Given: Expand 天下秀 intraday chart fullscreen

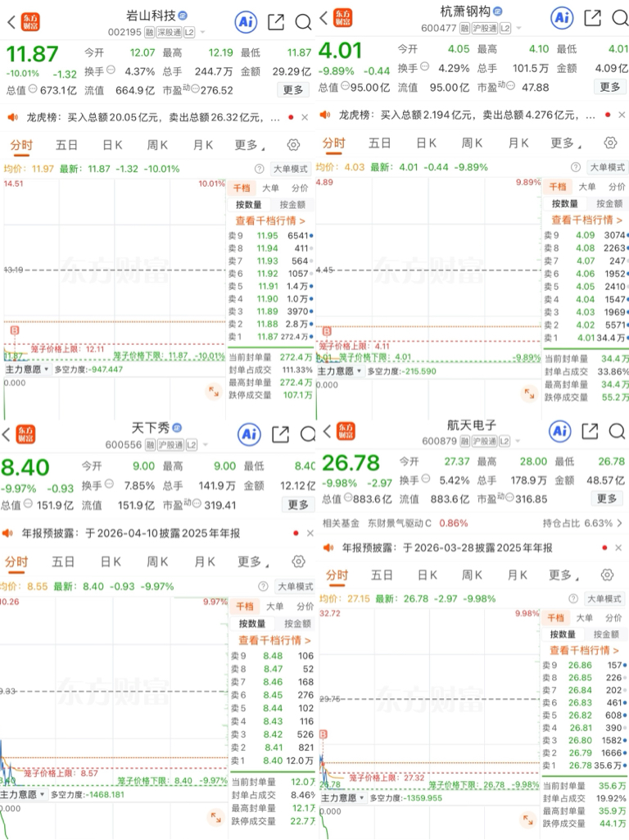Looking at the screenshot, I should (215, 818).
